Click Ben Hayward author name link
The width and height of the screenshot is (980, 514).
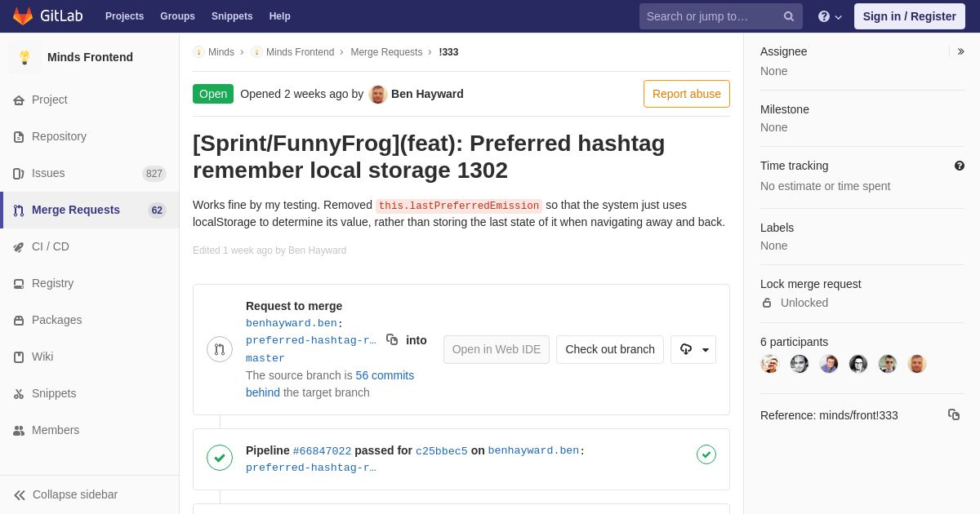tap(427, 94)
